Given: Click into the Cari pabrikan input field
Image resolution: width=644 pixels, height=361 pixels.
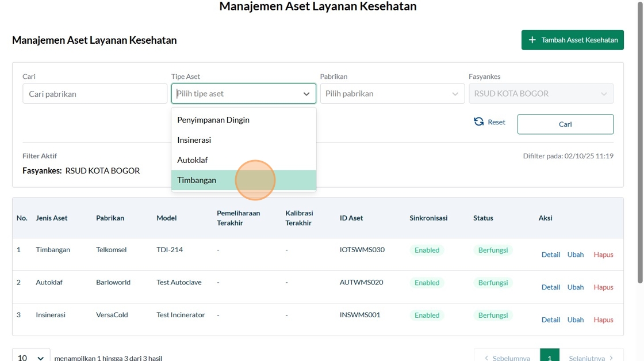Looking at the screenshot, I should pos(95,94).
